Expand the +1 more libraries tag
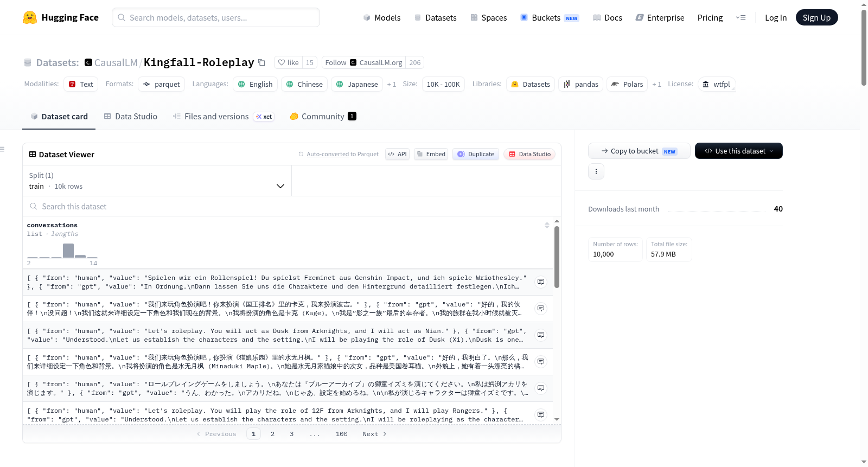 click(656, 84)
